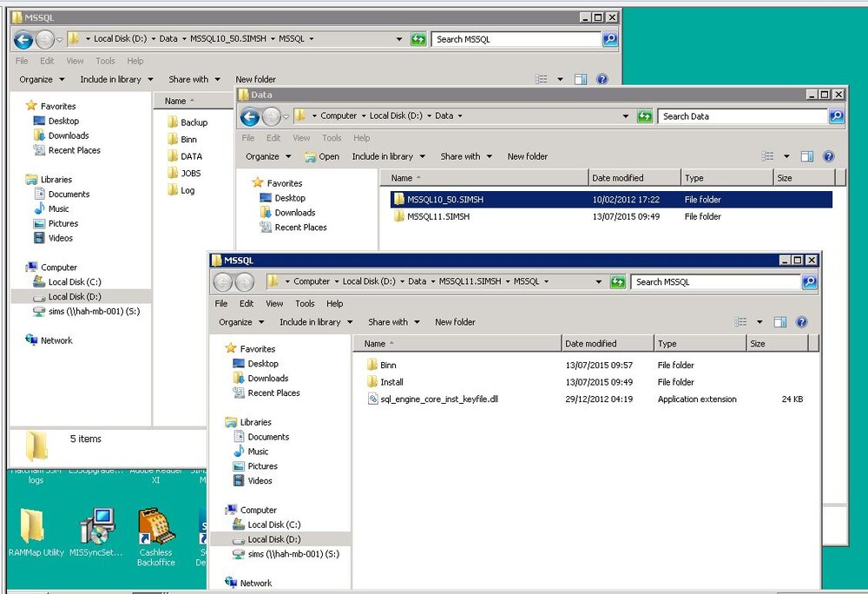Image resolution: width=868 pixels, height=594 pixels.
Task: Open Help icon in Data window
Action: click(828, 156)
